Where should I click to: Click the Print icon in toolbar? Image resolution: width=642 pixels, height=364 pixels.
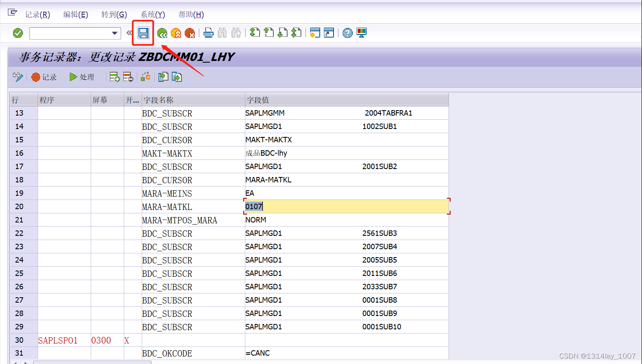(x=209, y=33)
